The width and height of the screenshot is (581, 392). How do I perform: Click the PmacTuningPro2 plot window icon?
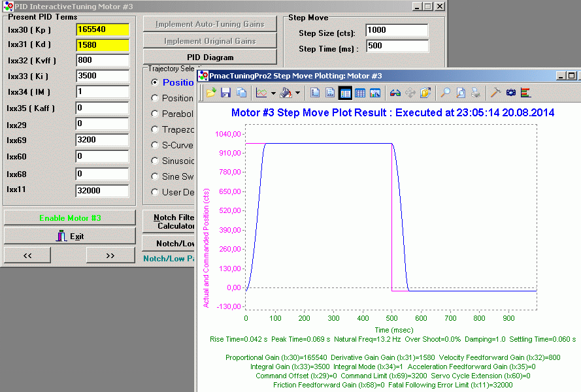pyautogui.click(x=203, y=76)
